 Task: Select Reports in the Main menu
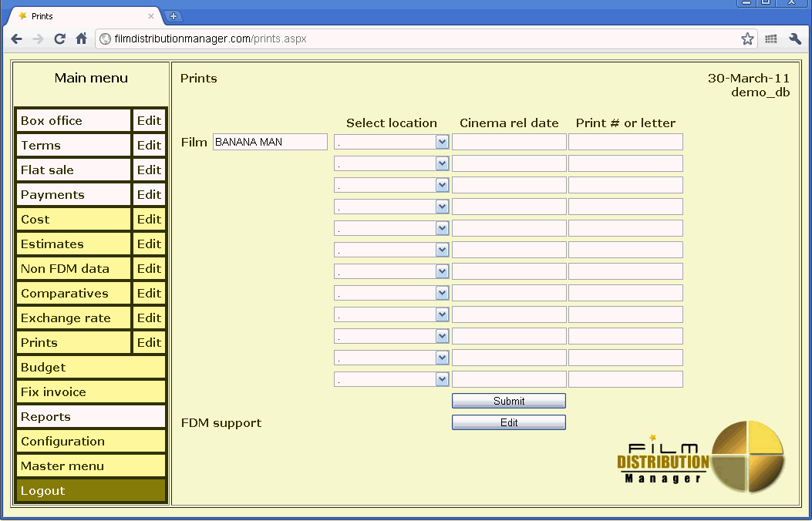(90, 417)
